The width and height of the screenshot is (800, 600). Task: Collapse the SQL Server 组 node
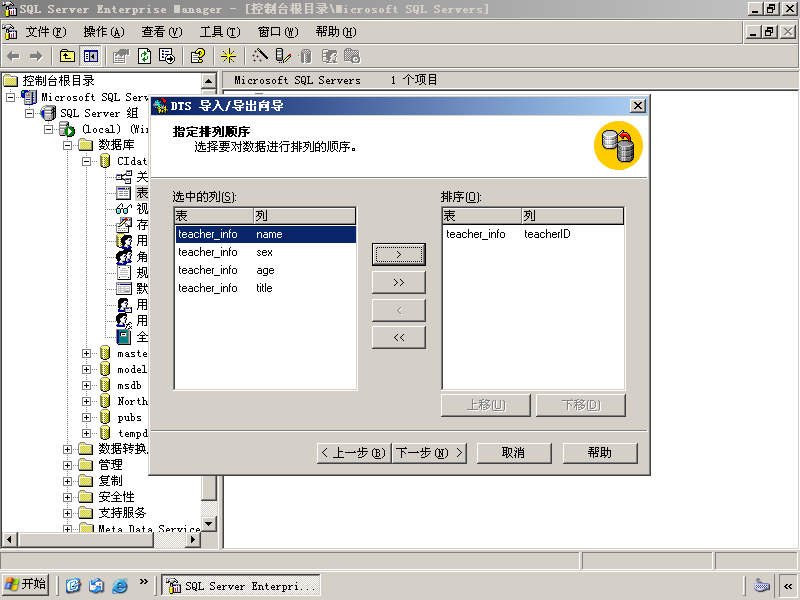pyautogui.click(x=30, y=113)
